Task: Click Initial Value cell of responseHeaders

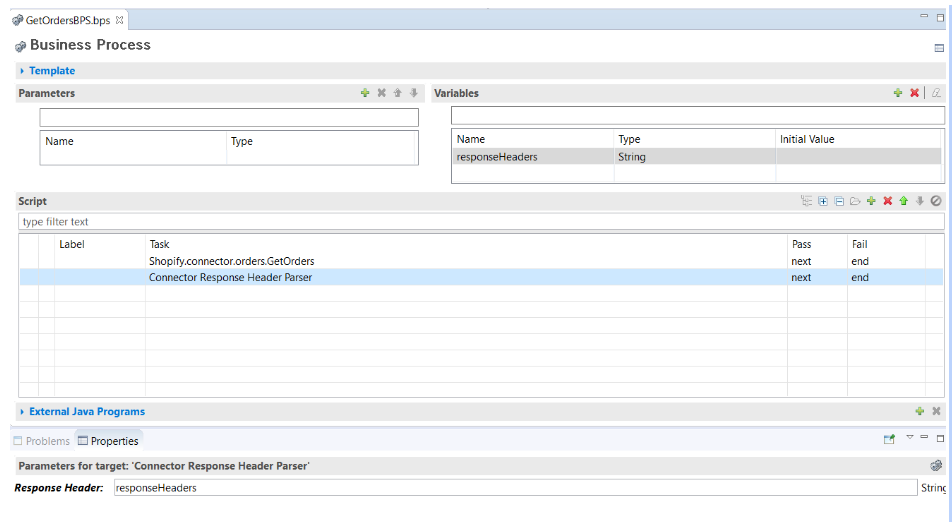Action: coord(858,157)
